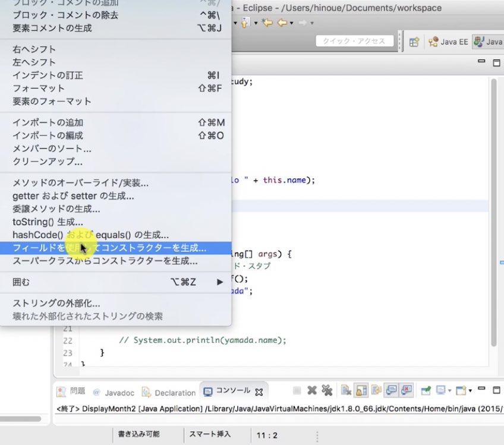Open getter および setter の生成 dialog

[116, 196]
